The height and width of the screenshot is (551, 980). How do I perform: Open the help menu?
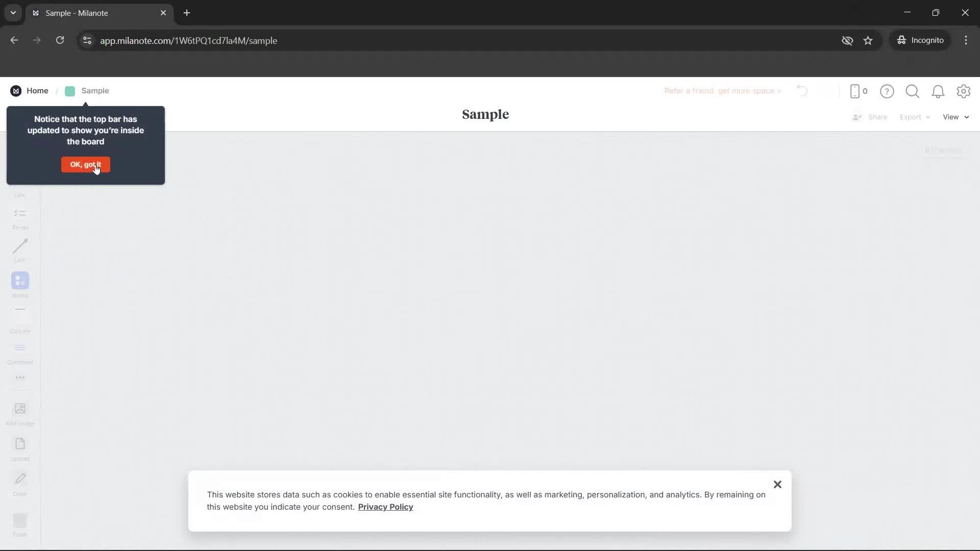pos(887,91)
